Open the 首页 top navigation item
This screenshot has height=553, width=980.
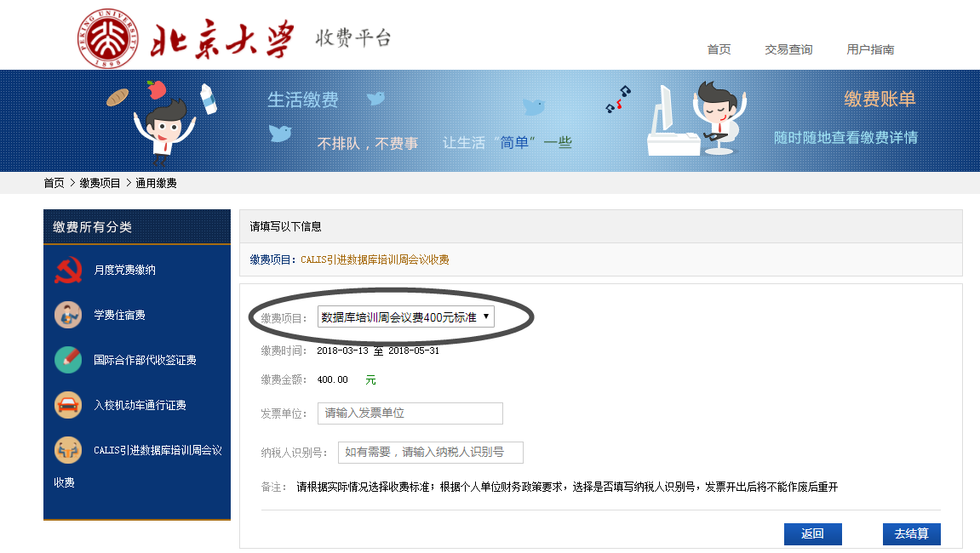[719, 49]
